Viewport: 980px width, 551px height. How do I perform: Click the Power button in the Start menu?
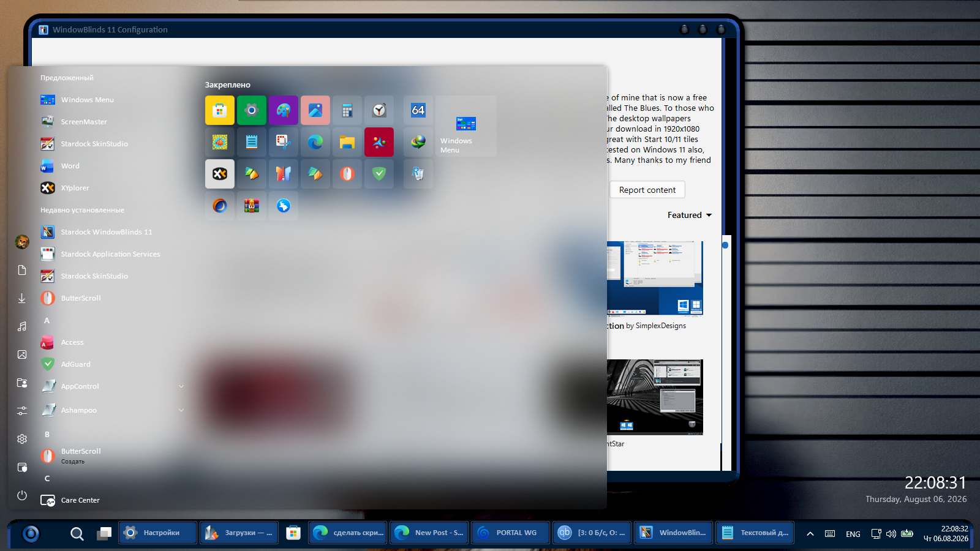coord(22,495)
